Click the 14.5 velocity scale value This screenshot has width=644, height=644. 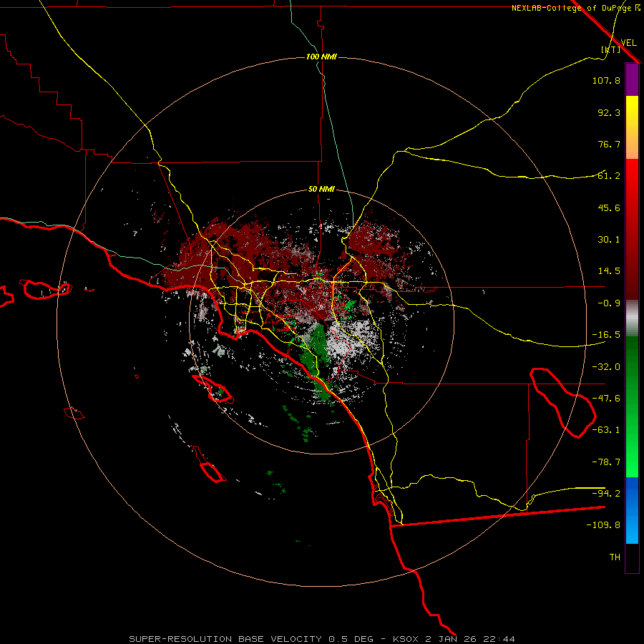pos(609,271)
